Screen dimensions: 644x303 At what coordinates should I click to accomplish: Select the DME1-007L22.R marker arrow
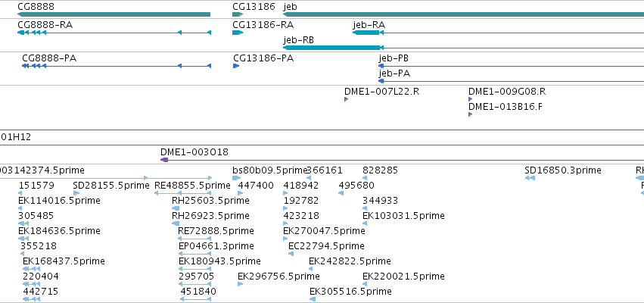pyautogui.click(x=347, y=99)
